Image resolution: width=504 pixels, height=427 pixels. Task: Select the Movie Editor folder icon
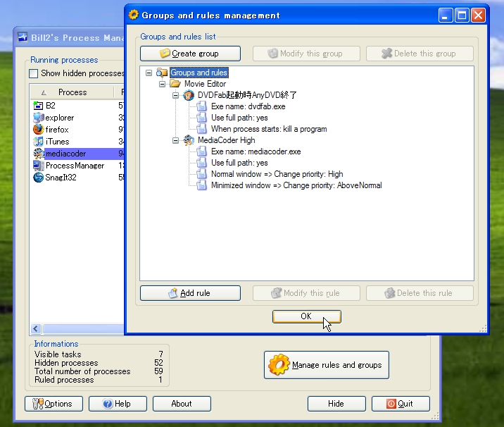pos(175,84)
